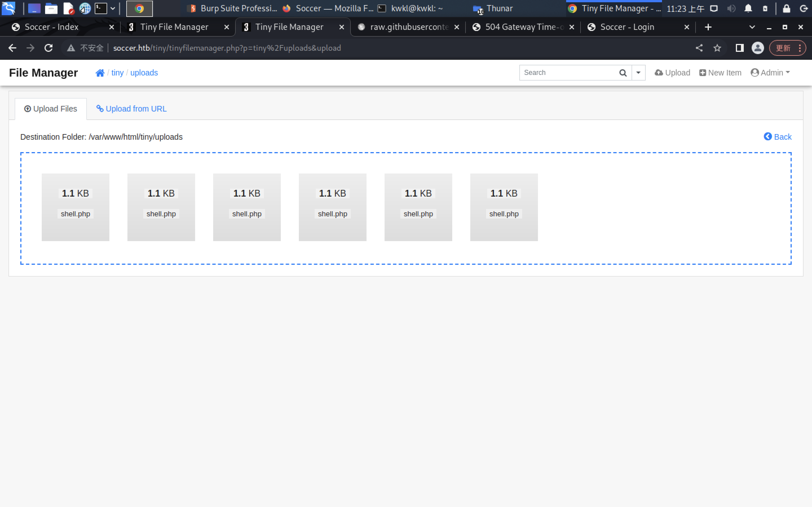Viewport: 812px width, 507px height.
Task: Click the notification bell in system tray
Action: tap(748, 8)
